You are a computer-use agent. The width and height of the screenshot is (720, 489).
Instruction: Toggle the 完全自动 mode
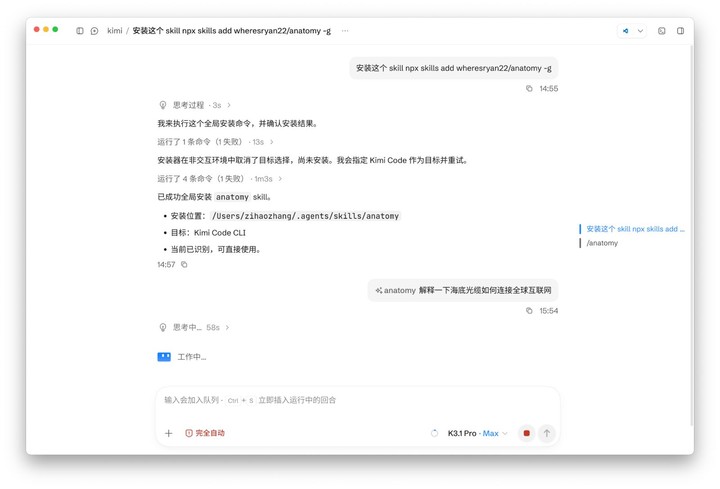tap(205, 433)
